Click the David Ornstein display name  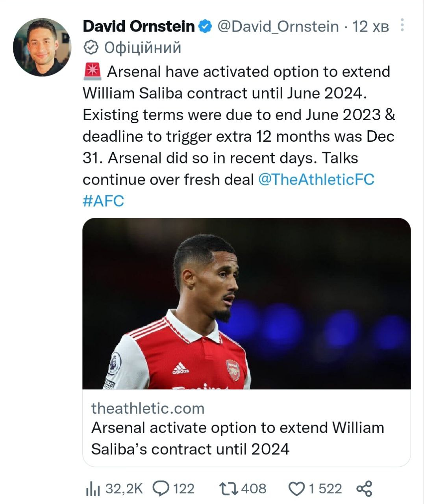point(139,26)
